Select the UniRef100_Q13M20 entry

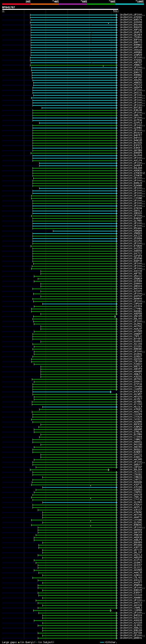pyautogui.click(x=131, y=625)
